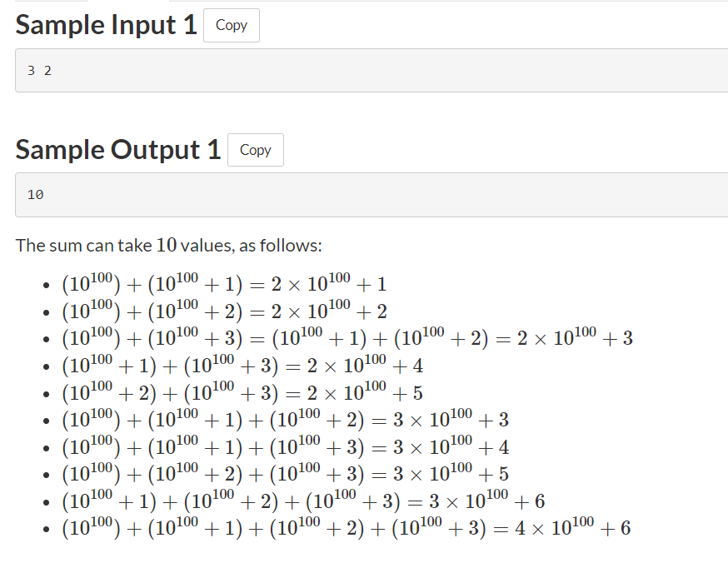The width and height of the screenshot is (728, 563).
Task: Click the '3 2' sample input text
Action: [39, 71]
